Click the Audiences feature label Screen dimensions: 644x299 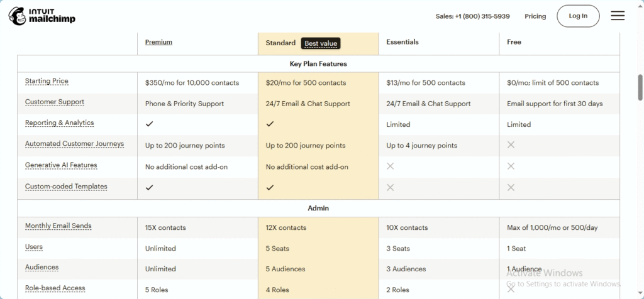(42, 268)
